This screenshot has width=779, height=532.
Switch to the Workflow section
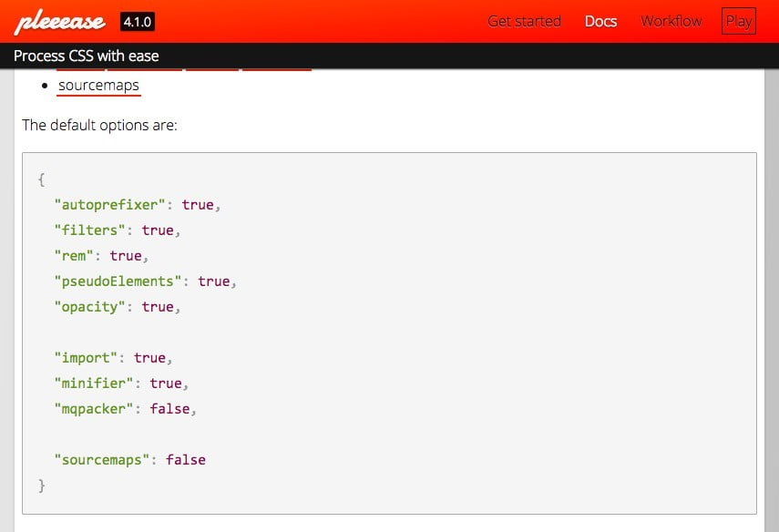tap(671, 20)
